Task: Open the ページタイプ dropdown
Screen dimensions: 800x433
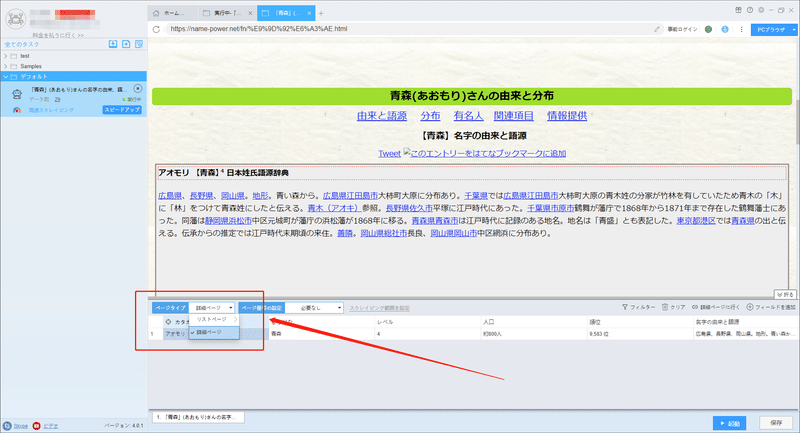Action: coord(212,308)
